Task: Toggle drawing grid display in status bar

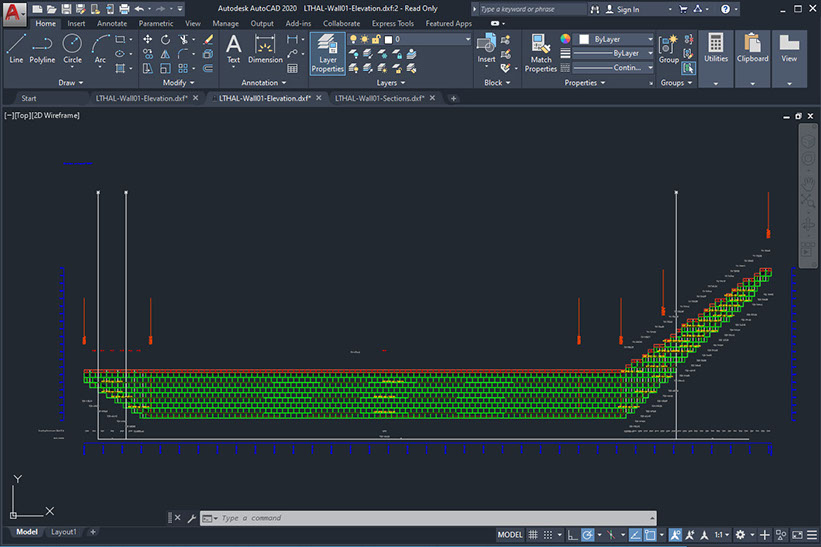Action: tap(534, 535)
